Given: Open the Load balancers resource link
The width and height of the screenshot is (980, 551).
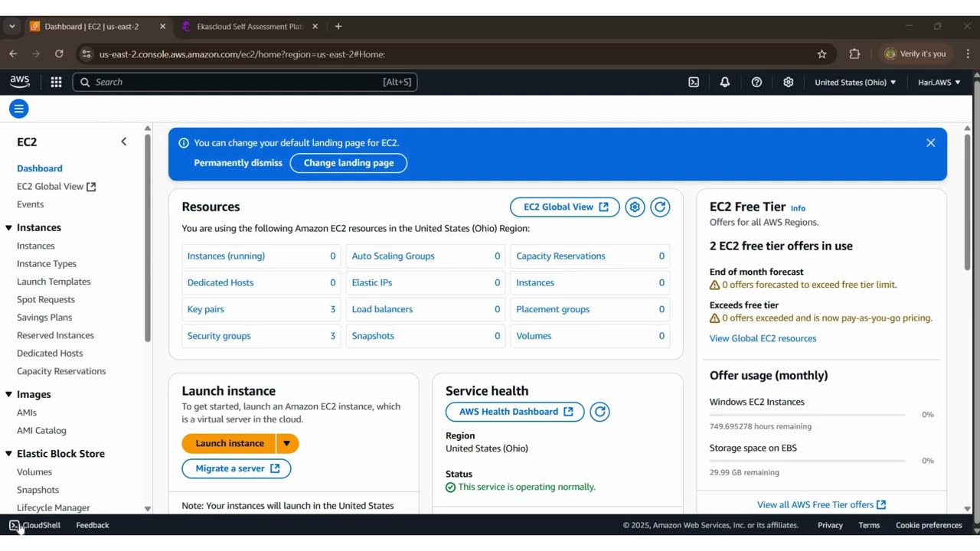Looking at the screenshot, I should (x=382, y=309).
